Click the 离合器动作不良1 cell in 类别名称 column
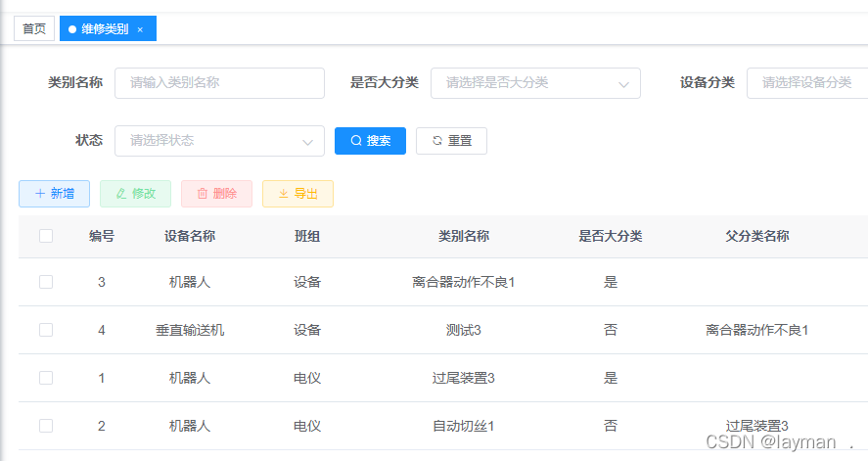The image size is (868, 461). click(x=464, y=282)
